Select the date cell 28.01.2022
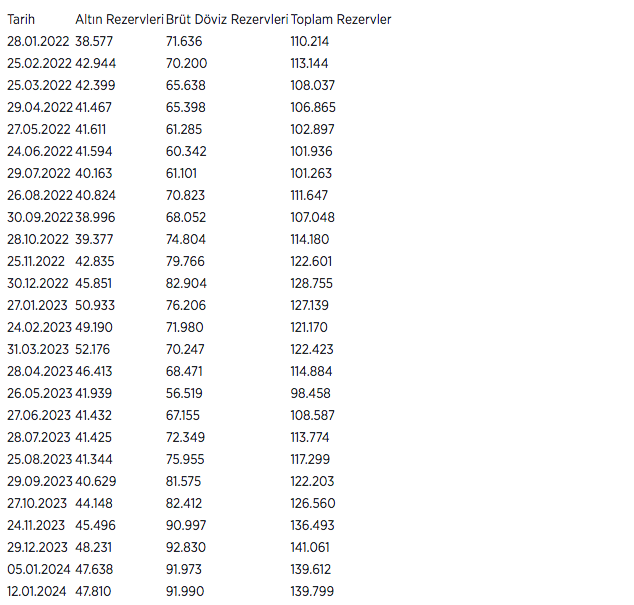 [x=39, y=41]
